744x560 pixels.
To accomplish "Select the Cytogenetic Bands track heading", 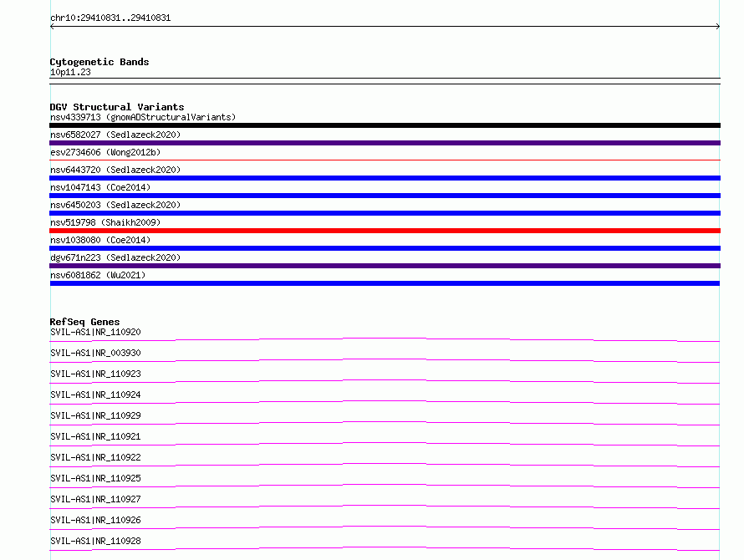I will click(99, 62).
